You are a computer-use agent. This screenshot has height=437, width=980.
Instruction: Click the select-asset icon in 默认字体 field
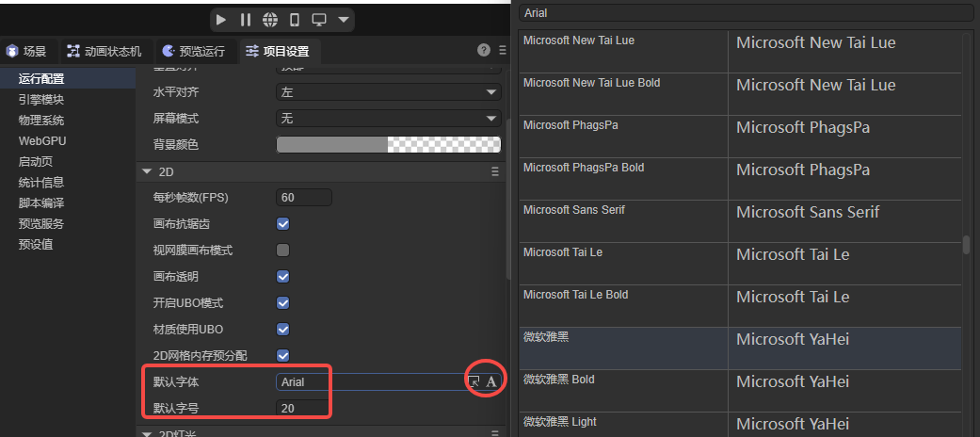coord(474,381)
